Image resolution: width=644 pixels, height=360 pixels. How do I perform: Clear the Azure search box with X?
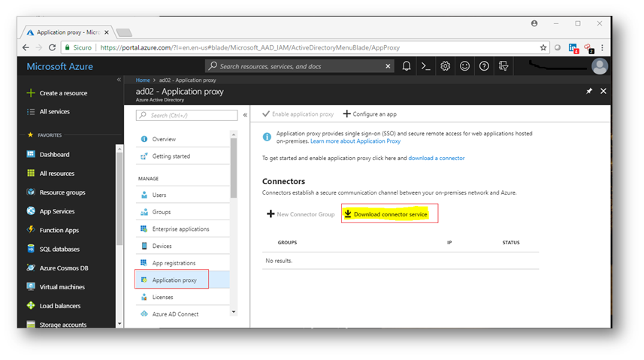(x=388, y=66)
